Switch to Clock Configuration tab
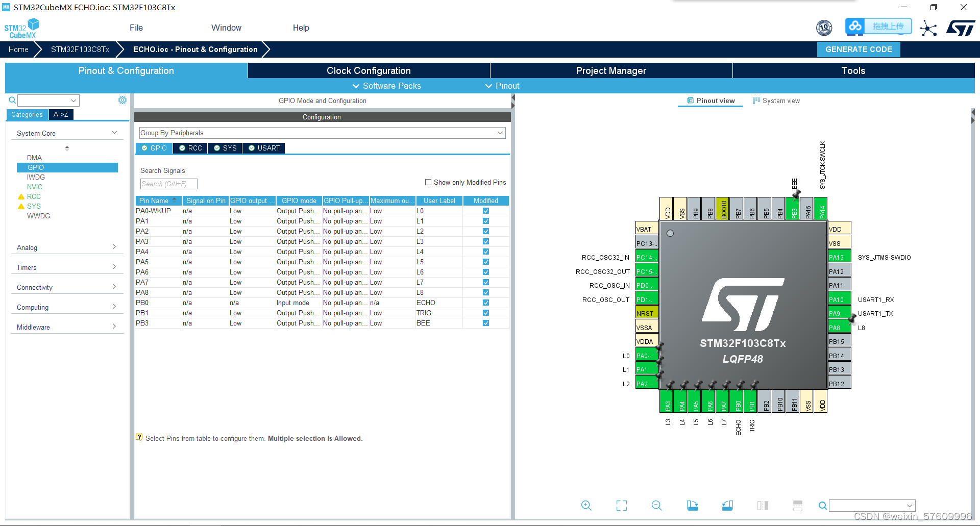 (369, 70)
